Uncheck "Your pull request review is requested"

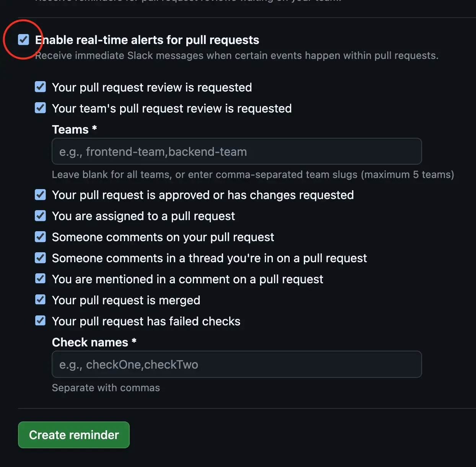click(40, 87)
